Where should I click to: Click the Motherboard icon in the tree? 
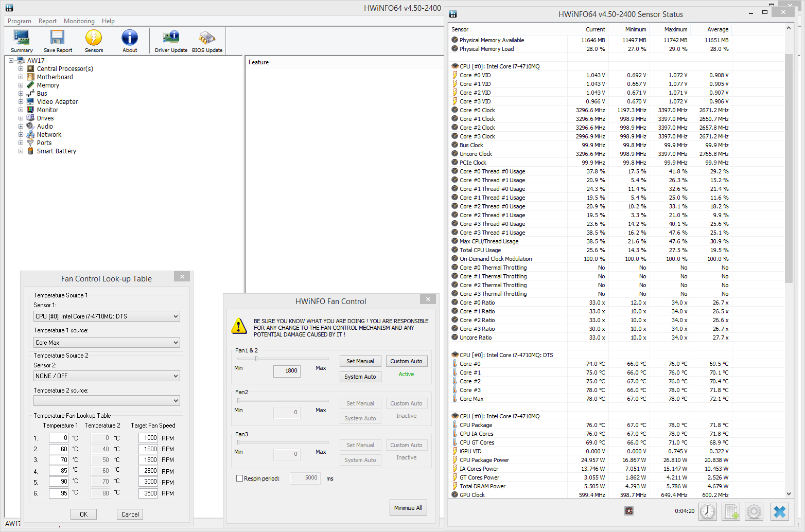pyautogui.click(x=30, y=77)
